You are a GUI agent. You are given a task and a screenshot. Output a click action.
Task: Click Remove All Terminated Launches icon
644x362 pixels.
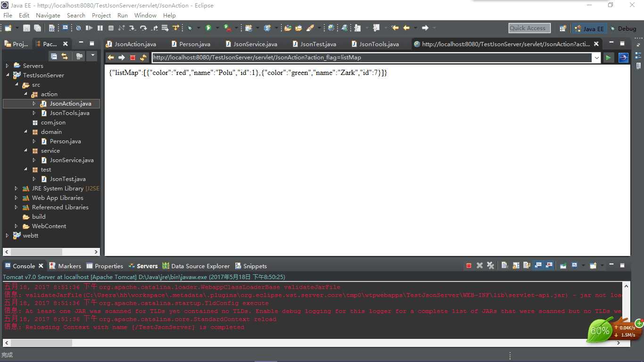490,266
